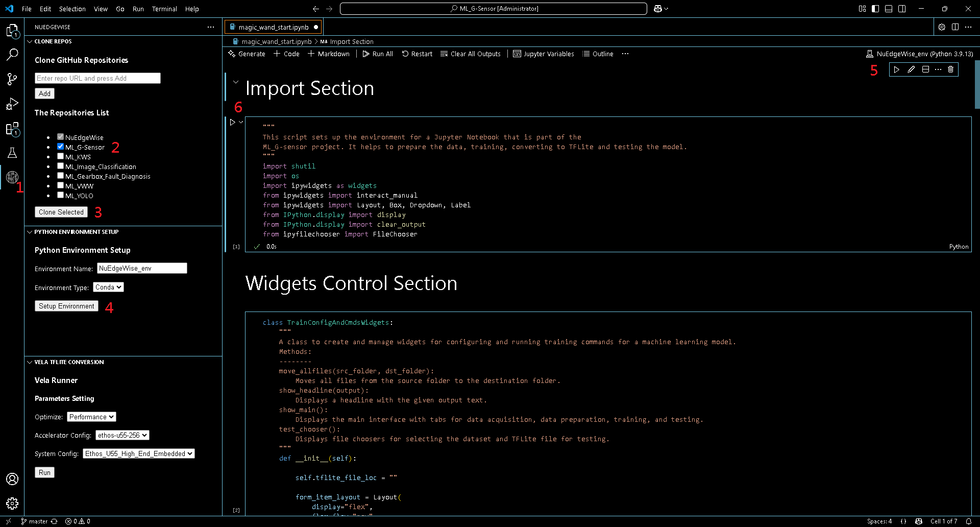Screen dimensions: 980x527
Task: Open the Selection menu
Action: [x=72, y=9]
